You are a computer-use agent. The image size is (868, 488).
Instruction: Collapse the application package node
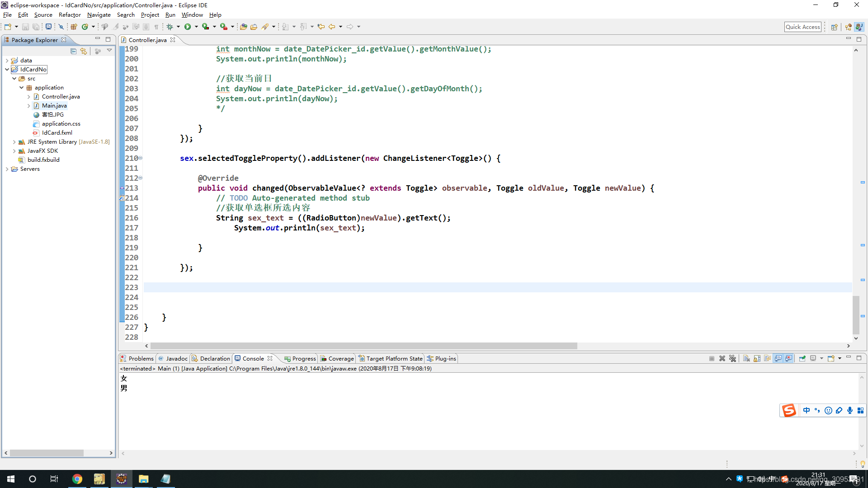point(21,88)
